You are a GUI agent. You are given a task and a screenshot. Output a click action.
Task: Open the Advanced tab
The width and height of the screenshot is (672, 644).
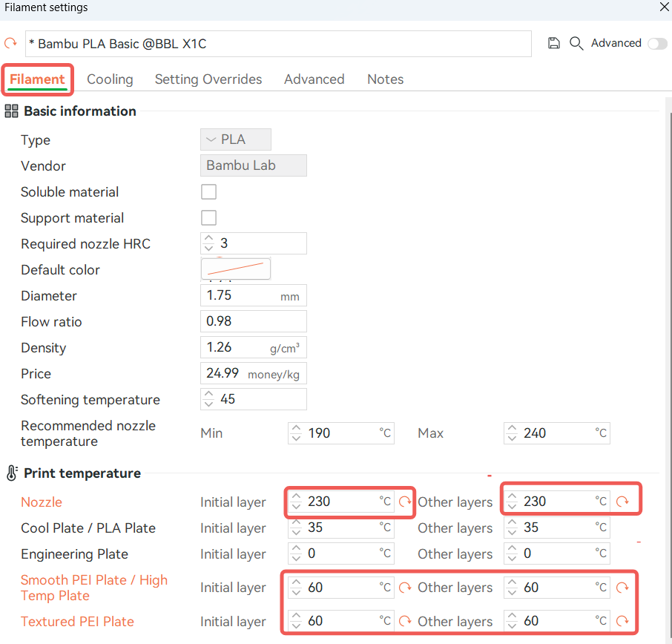(x=314, y=79)
